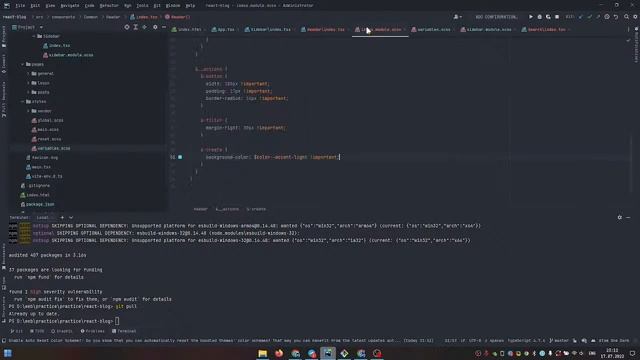Image resolution: width=640 pixels, height=360 pixels.
Task: Click the Stop square icon
Action: (557, 17)
